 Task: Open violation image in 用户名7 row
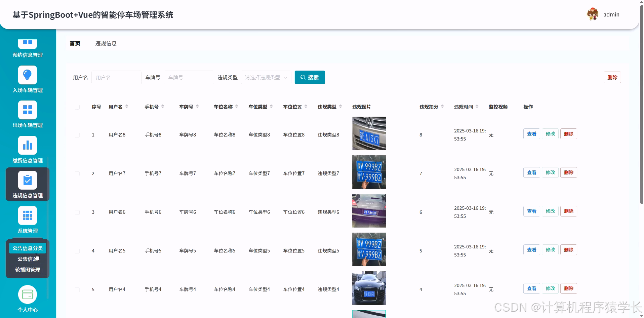click(x=369, y=172)
